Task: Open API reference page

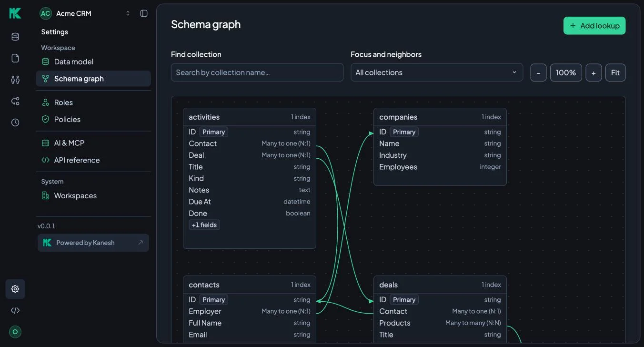Action: (93, 160)
